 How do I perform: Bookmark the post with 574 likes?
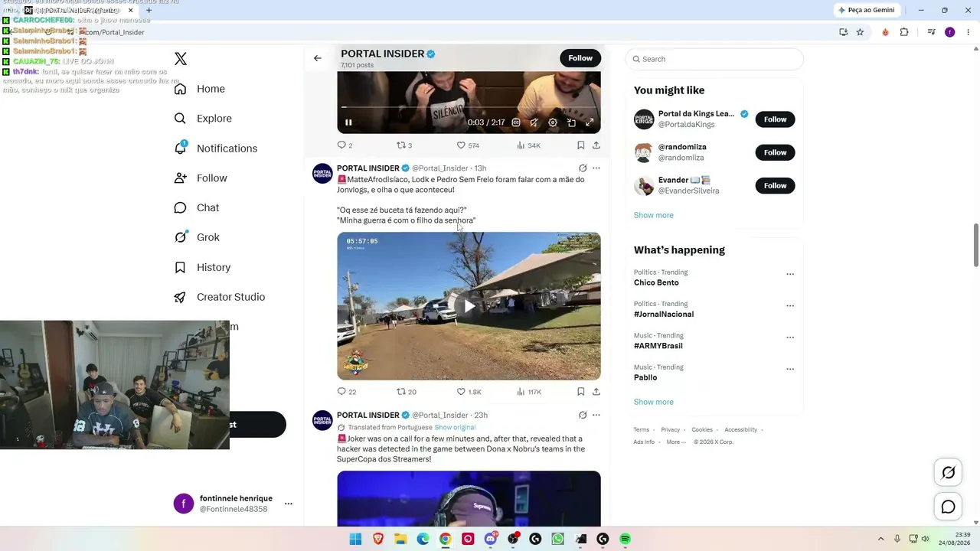pos(581,145)
